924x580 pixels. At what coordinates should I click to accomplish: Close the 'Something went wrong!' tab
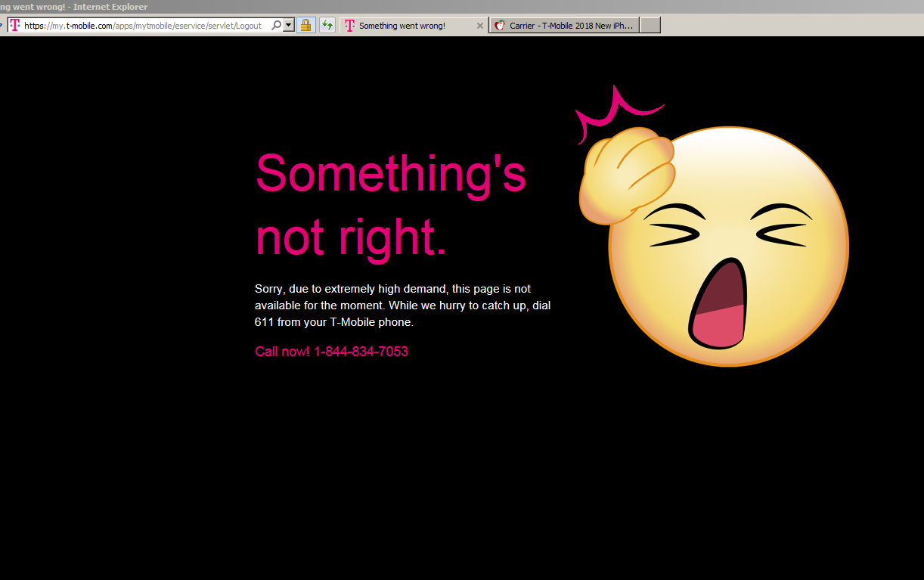pyautogui.click(x=479, y=26)
